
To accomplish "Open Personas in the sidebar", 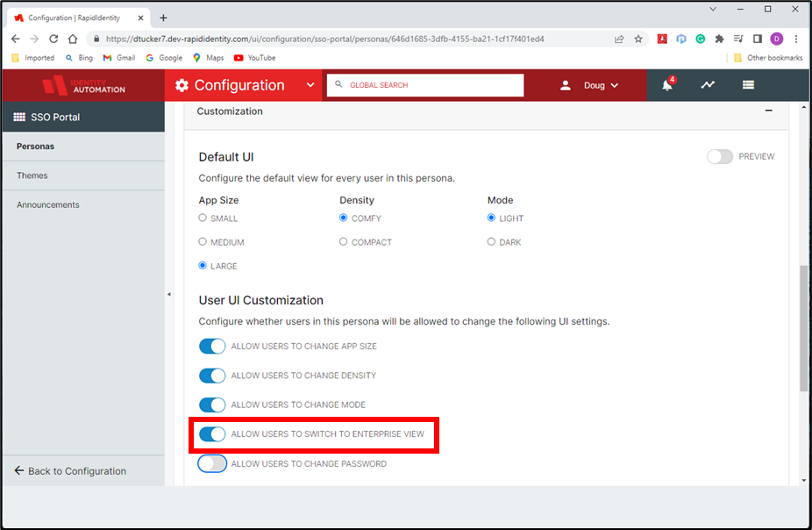I will click(x=83, y=147).
